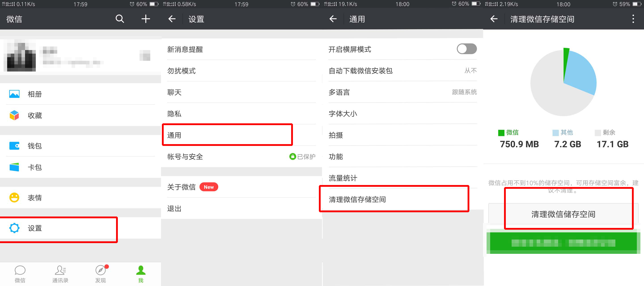
Task: Tap the 卡包 card package icon
Action: click(14, 167)
